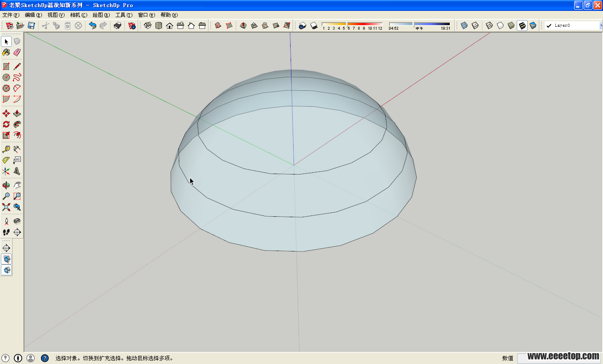Pick the Follow Me tool
The image size is (603, 364).
click(x=17, y=124)
